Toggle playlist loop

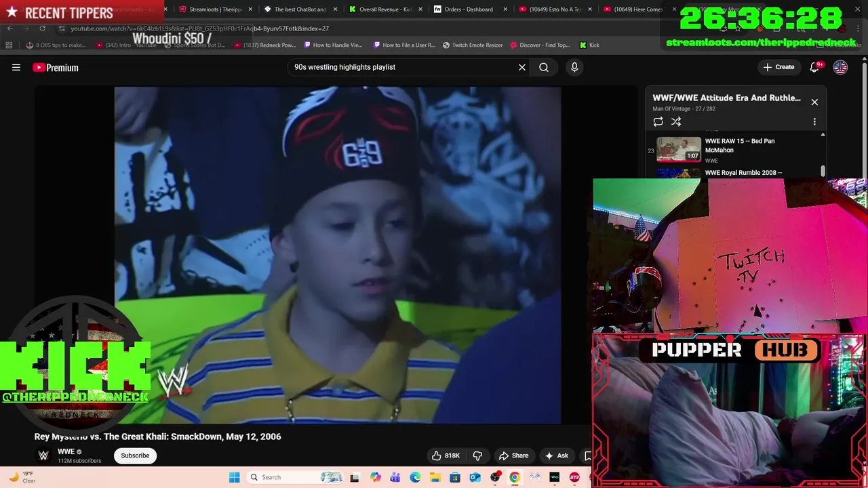click(658, 121)
